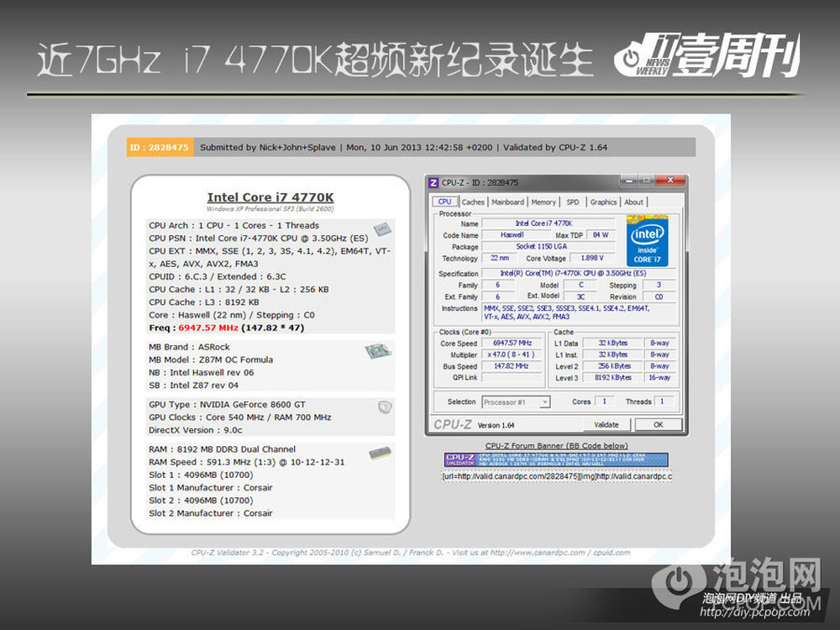The width and height of the screenshot is (840, 630).
Task: Click the Submitted by Nick+John+Splave text
Action: 268,147
